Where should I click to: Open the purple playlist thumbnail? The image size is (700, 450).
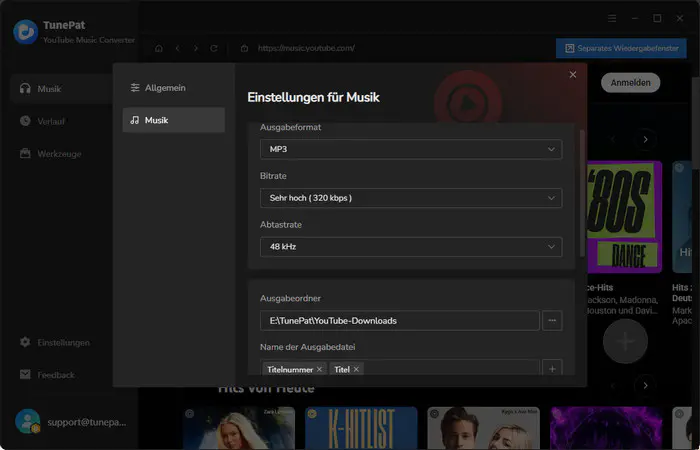[x=606, y=428]
